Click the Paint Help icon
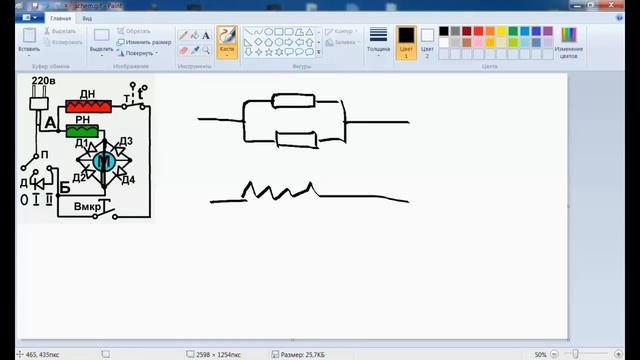The width and height of the screenshot is (640, 360). pos(619,18)
